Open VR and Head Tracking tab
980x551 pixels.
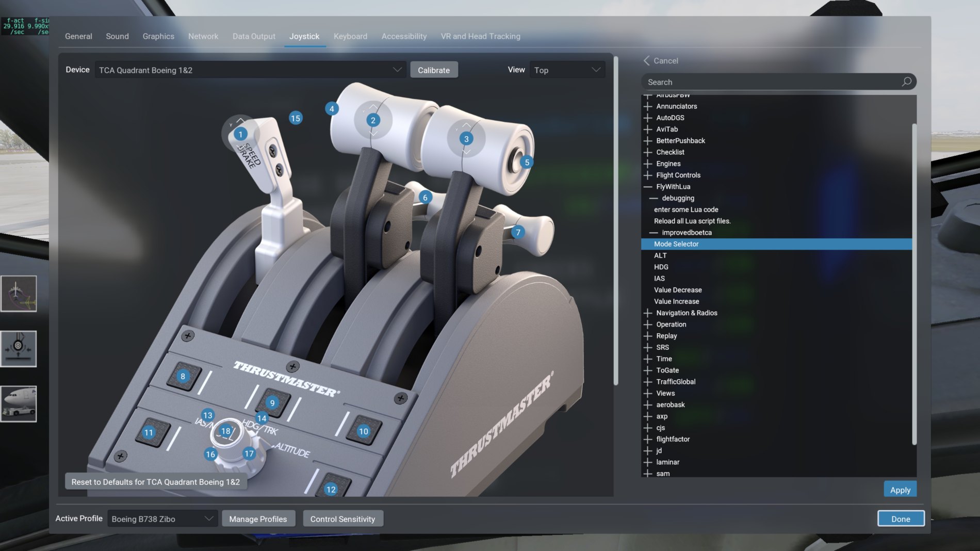coord(480,36)
